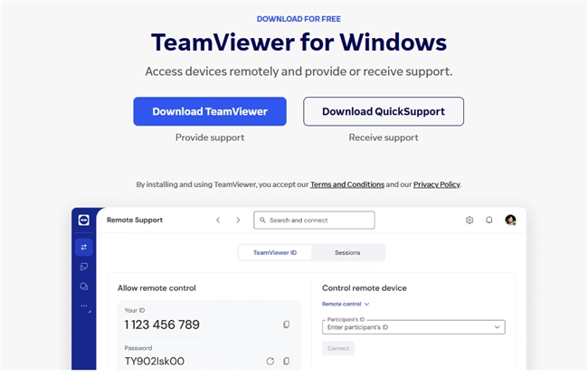Switch to the Sessions tab

coord(348,253)
